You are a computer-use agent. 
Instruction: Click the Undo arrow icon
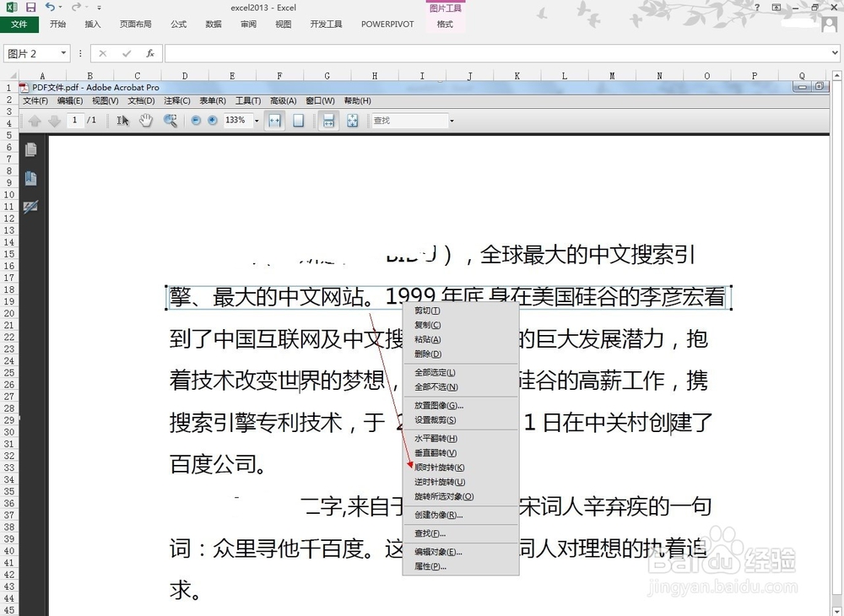pos(50,7)
